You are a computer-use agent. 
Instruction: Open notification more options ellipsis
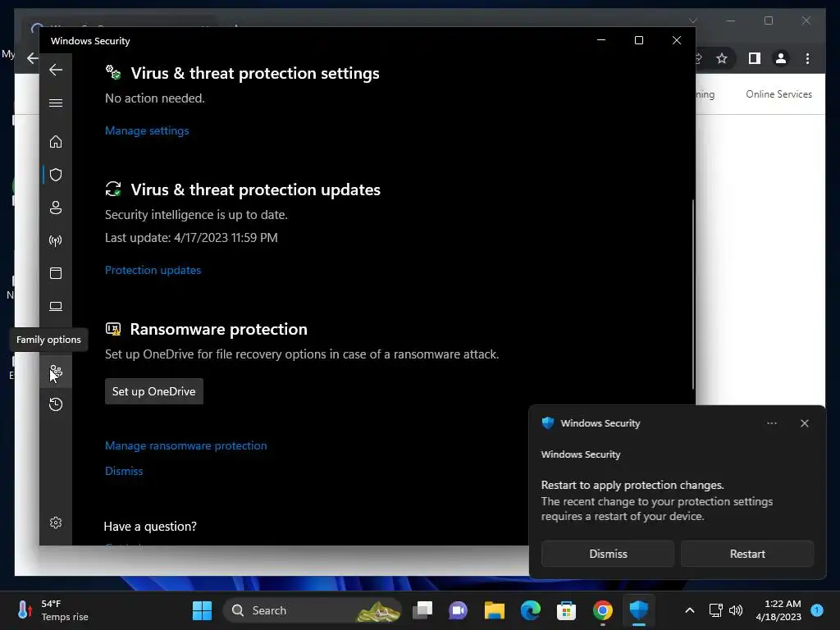pos(771,423)
